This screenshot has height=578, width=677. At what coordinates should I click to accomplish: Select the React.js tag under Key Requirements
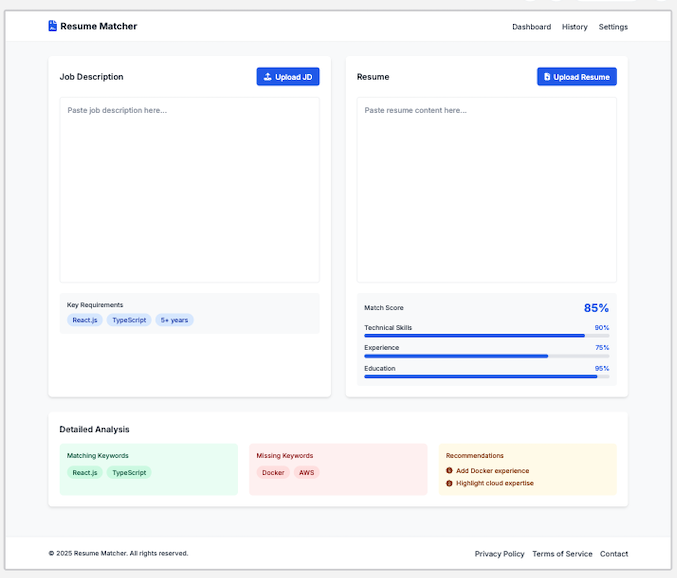85,320
